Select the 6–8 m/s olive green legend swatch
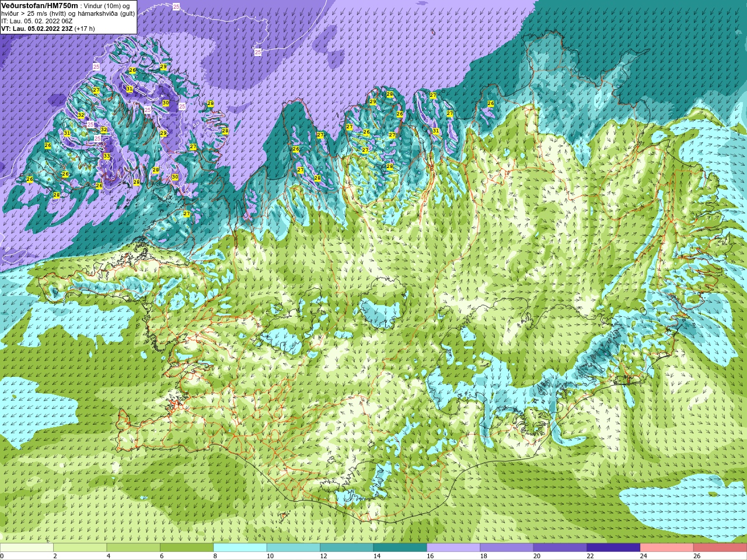747x560 pixels. [187, 548]
